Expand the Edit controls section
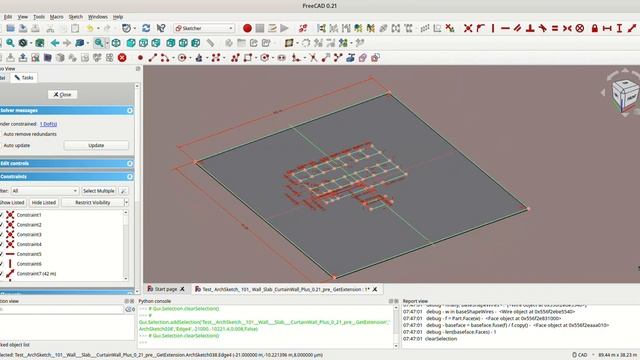 point(130,163)
